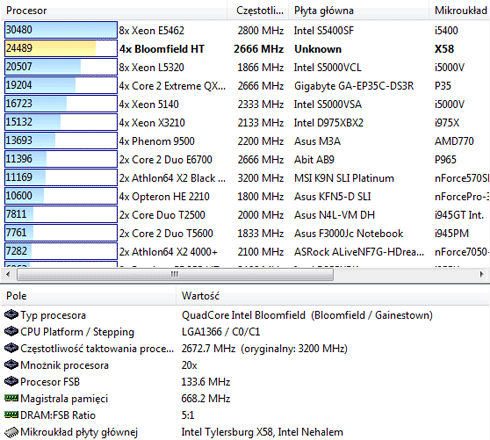Click the Intel D975XBX2 motherboard cell
This screenshot has width=490, height=440.
coord(328,123)
